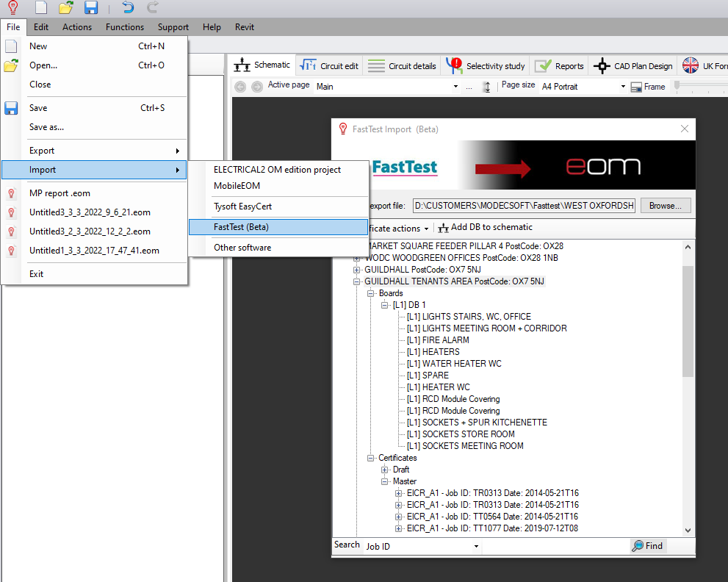Click the tree scrollbar up arrow
The image size is (728, 582).
pos(688,247)
